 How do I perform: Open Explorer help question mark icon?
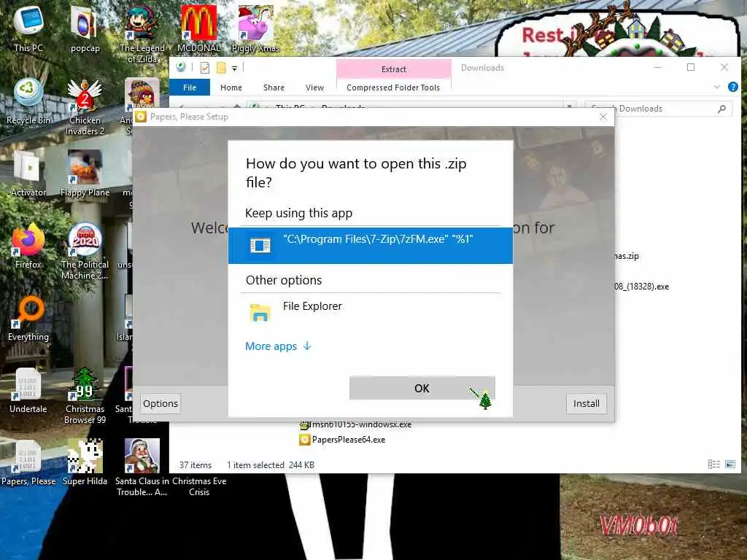pos(732,87)
